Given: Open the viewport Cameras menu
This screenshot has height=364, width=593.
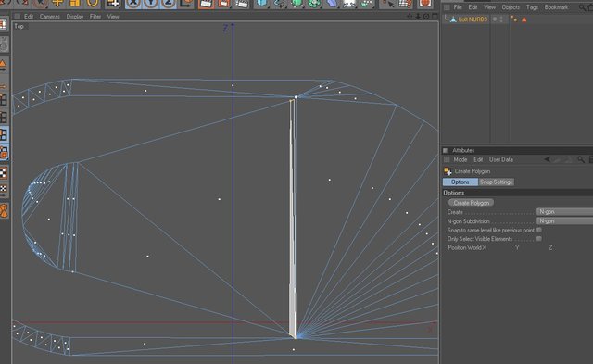Looking at the screenshot, I should click(x=49, y=17).
